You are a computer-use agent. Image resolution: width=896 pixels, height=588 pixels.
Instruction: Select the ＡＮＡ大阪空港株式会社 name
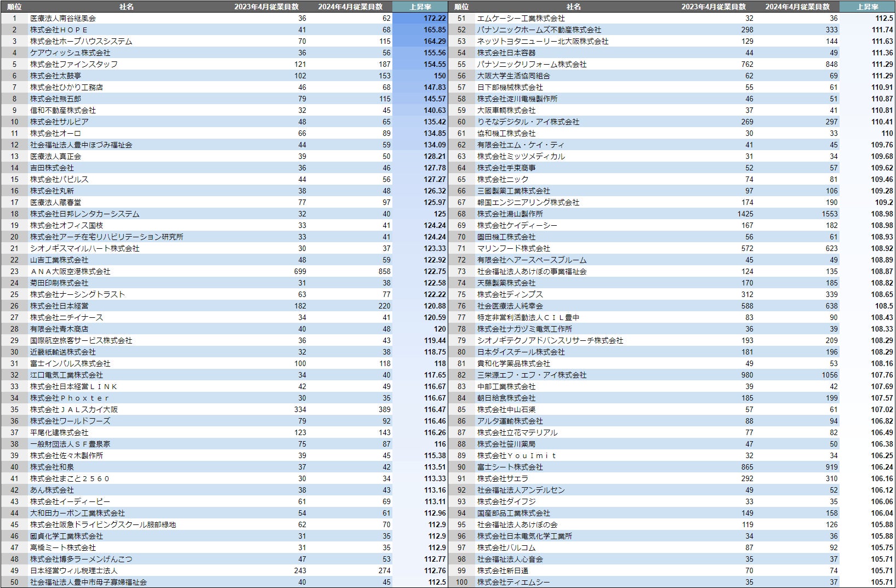(x=70, y=271)
